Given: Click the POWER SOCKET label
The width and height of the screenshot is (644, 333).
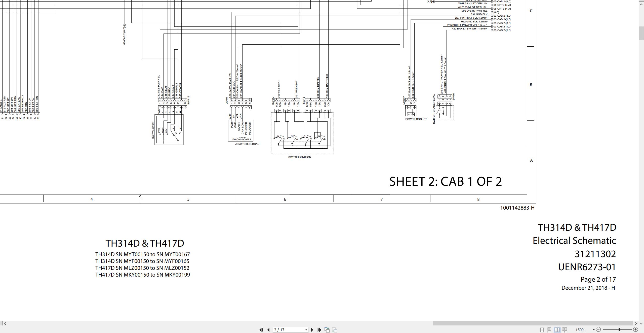Looking at the screenshot, I should [x=416, y=119].
